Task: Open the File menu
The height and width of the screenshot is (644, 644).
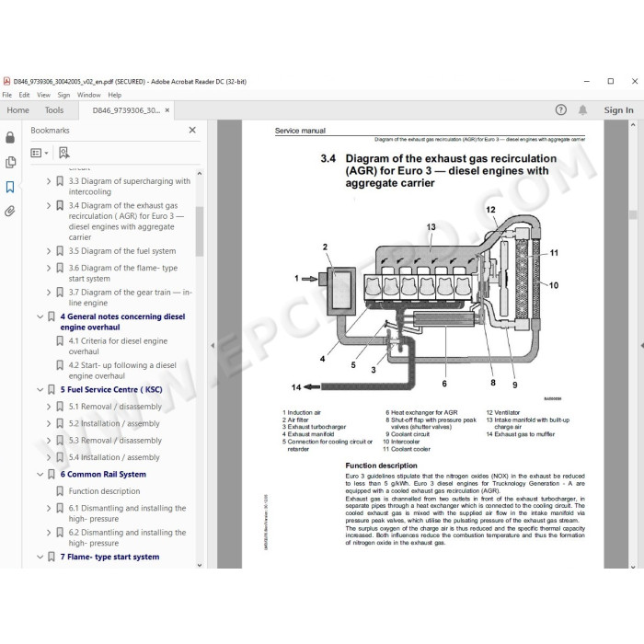Action: [7, 95]
